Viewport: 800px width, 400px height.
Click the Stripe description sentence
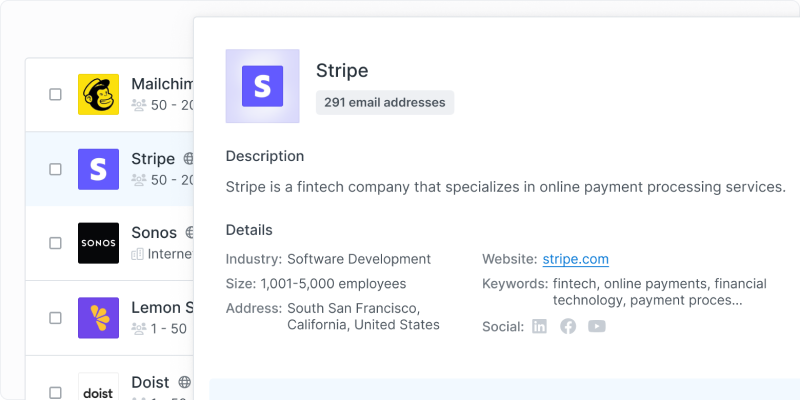(506, 187)
